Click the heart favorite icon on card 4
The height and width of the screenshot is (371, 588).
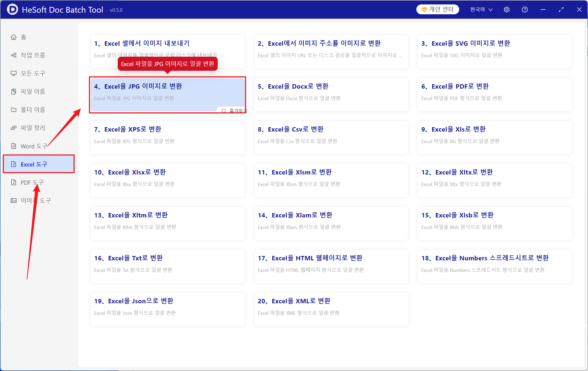[224, 111]
